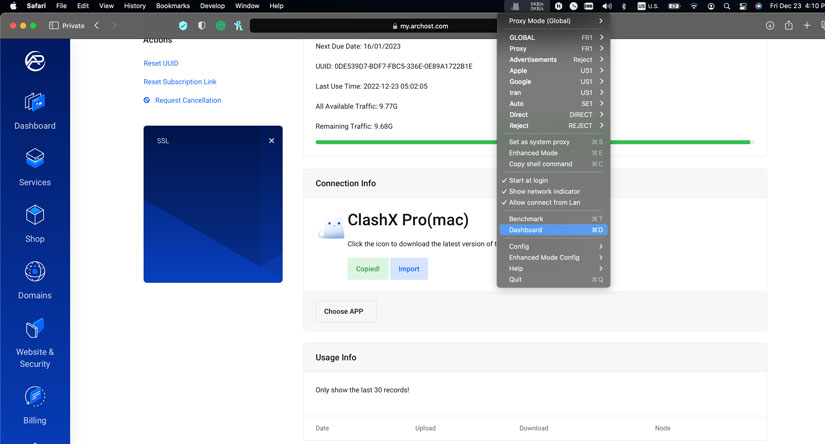Click the Safari sidebar toggle icon
This screenshot has width=825, height=444.
[x=54, y=25]
